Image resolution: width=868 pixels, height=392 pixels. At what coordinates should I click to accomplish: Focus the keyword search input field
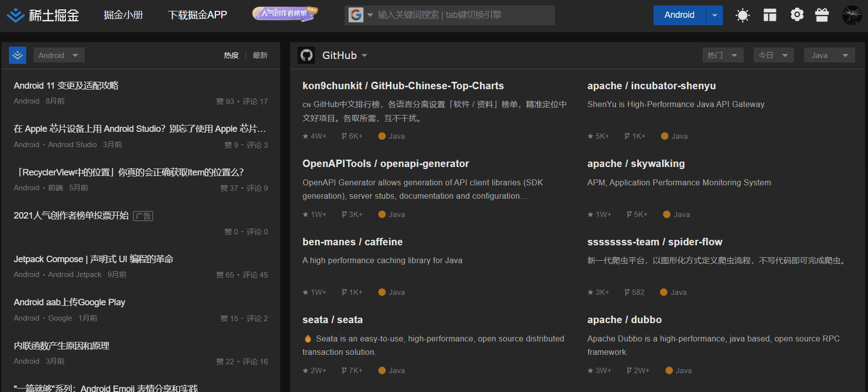464,15
